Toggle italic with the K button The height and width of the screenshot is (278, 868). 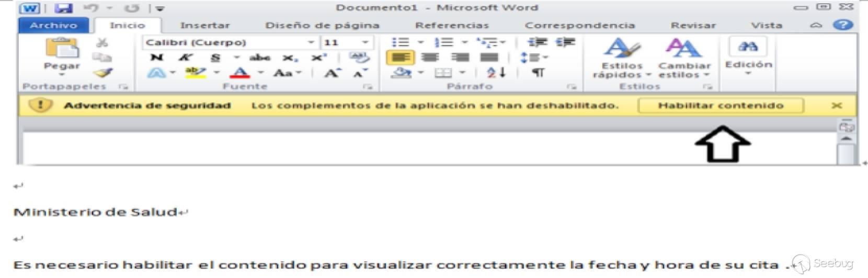pyautogui.click(x=185, y=57)
